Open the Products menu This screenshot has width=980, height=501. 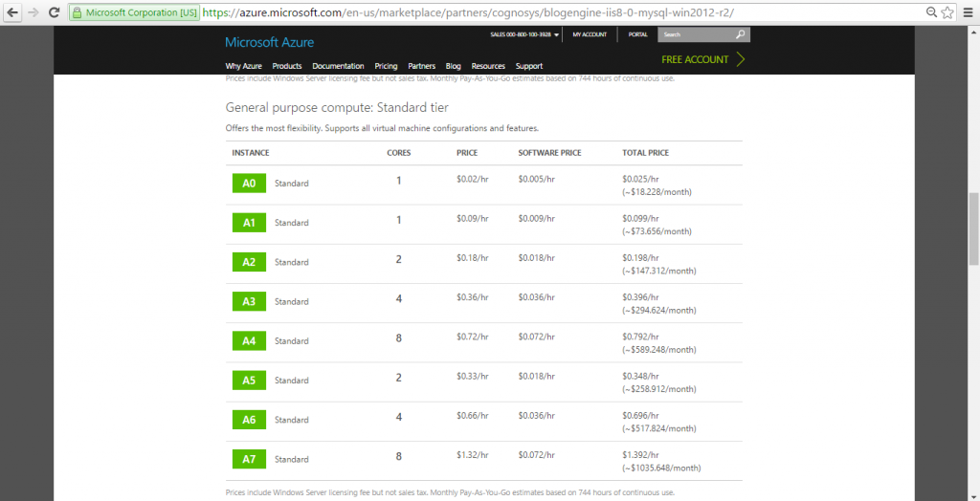click(x=287, y=66)
